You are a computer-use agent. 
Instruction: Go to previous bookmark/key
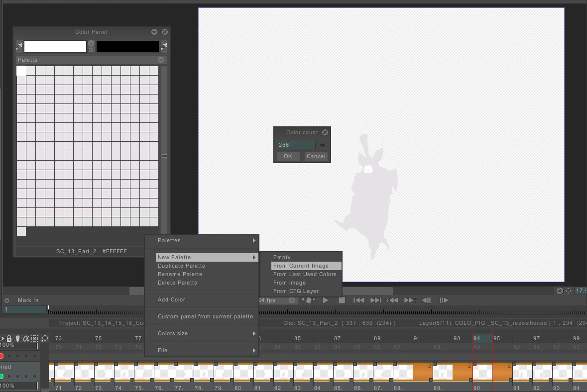[x=392, y=300]
